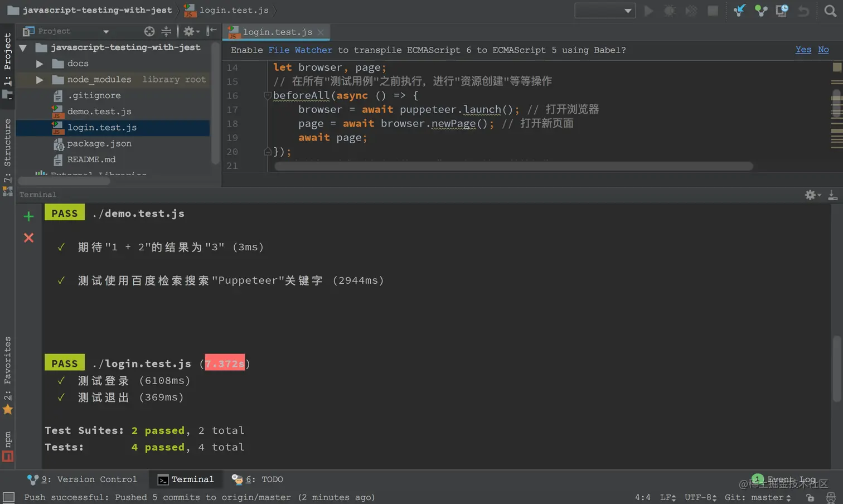Click the beforeAll fold marker at line 16
This screenshot has height=504, width=843.
pos(267,95)
